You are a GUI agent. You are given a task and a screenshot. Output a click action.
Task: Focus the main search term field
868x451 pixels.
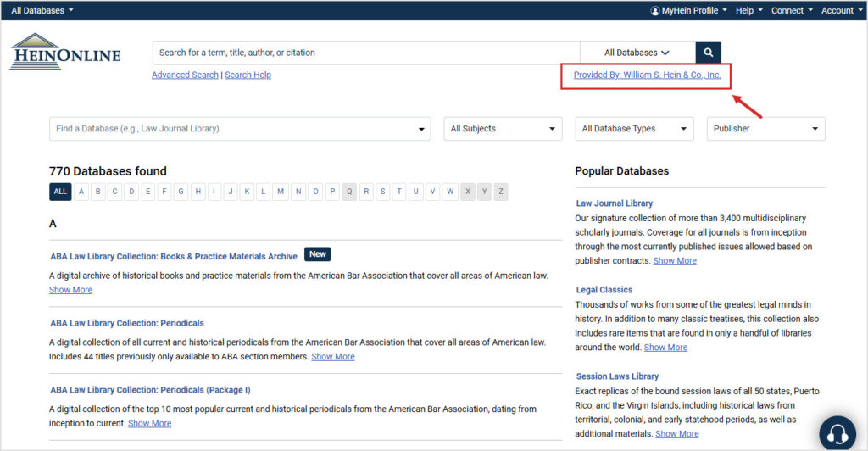click(x=366, y=53)
